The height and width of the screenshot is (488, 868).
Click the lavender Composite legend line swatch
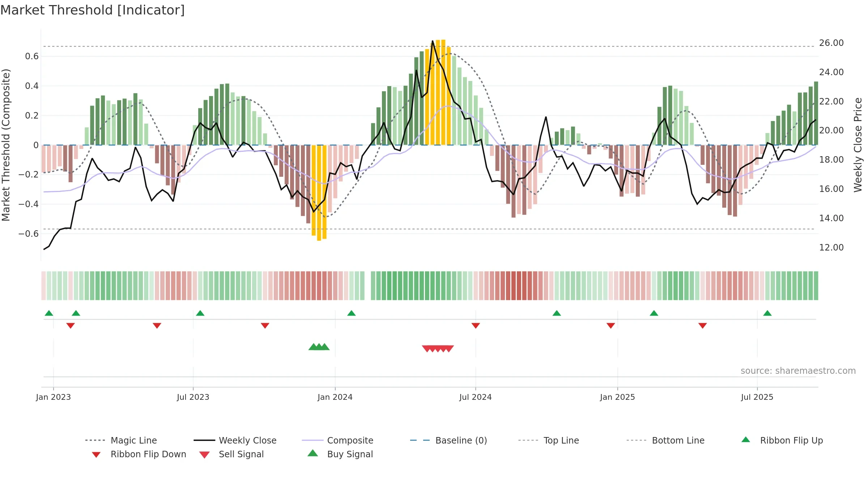[312, 440]
